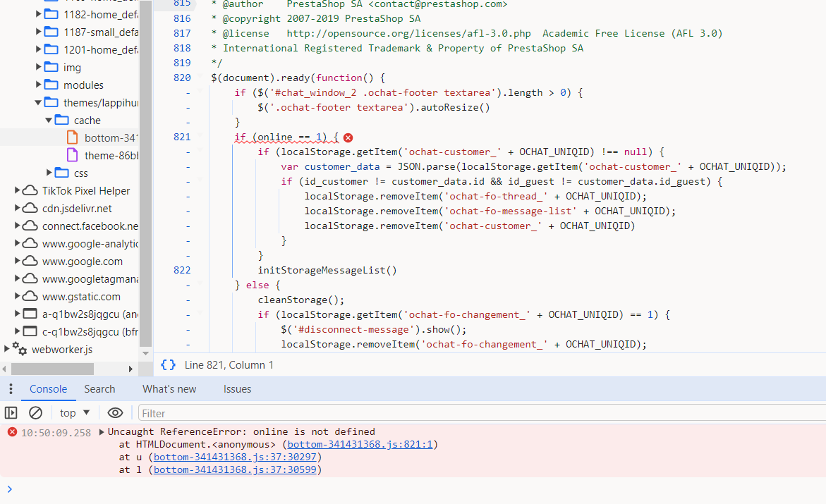This screenshot has height=504, width=826.
Task: Click the a-q1bw2s8jqgcu frame icon
Action: (x=30, y=314)
